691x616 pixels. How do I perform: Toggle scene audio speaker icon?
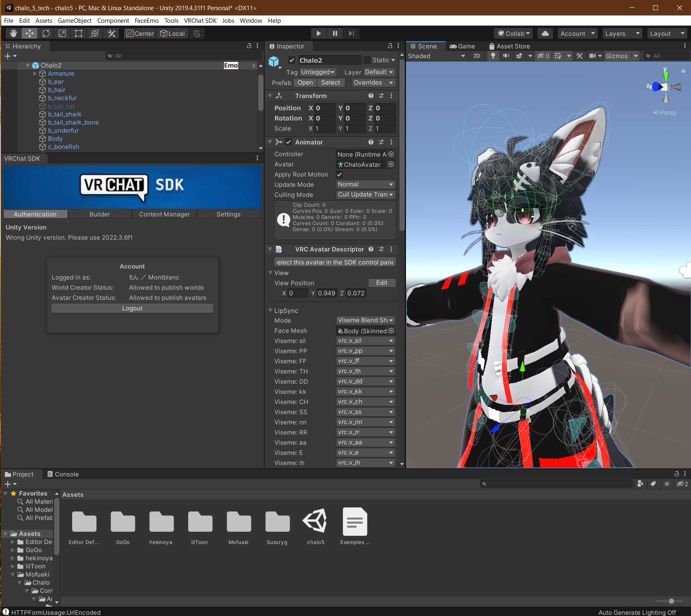[506, 56]
